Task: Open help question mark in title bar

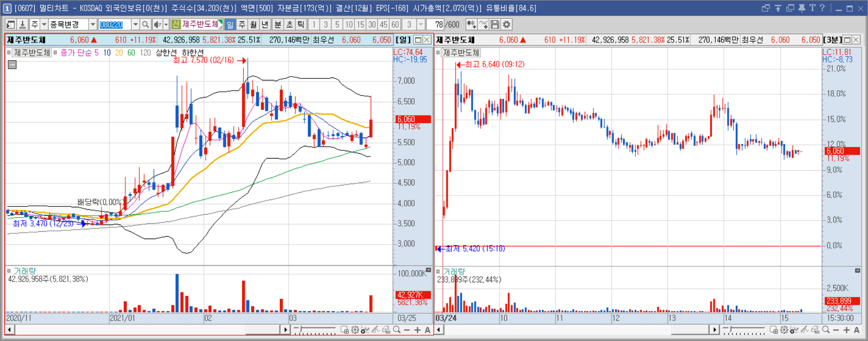Action: pyautogui.click(x=822, y=8)
